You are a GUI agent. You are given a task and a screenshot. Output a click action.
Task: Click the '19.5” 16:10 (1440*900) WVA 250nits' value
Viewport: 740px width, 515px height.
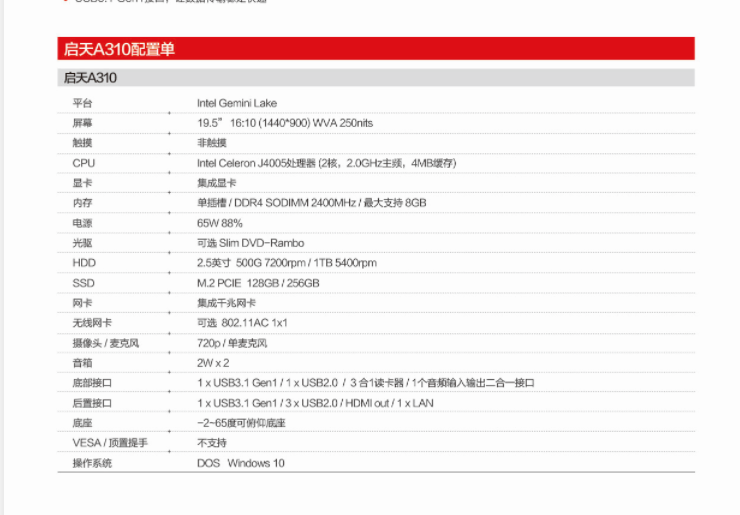click(x=285, y=123)
